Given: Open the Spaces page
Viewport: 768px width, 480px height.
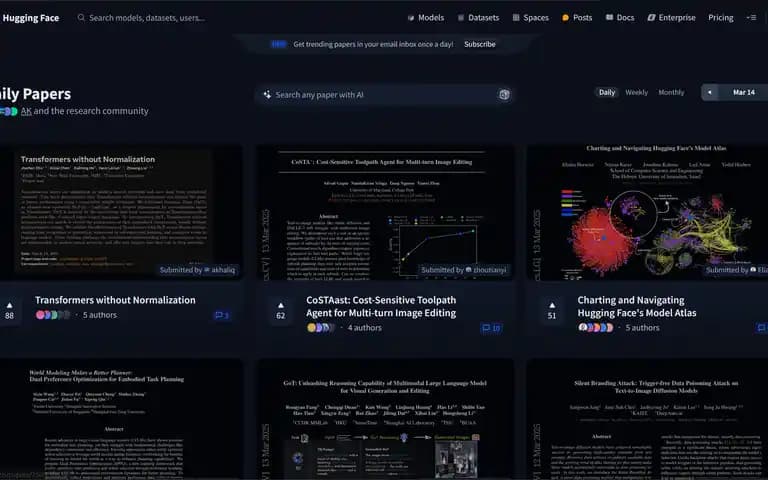Looking at the screenshot, I should click(530, 18).
